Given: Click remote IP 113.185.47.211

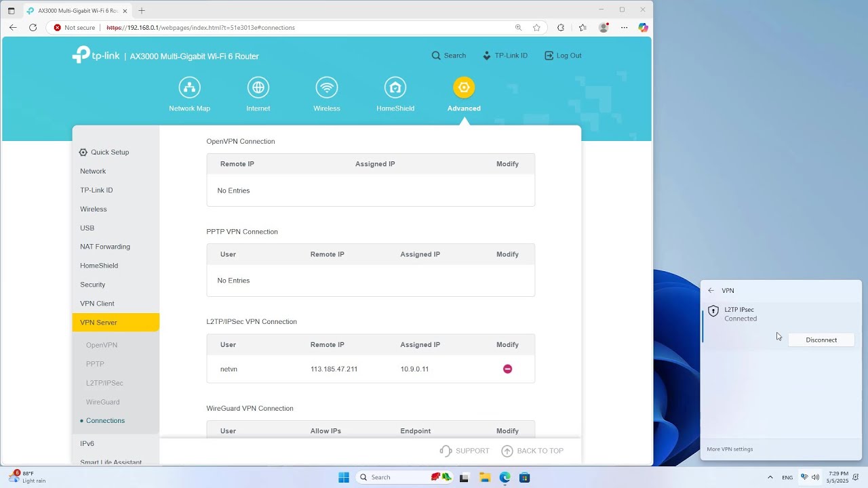Looking at the screenshot, I should [334, 369].
